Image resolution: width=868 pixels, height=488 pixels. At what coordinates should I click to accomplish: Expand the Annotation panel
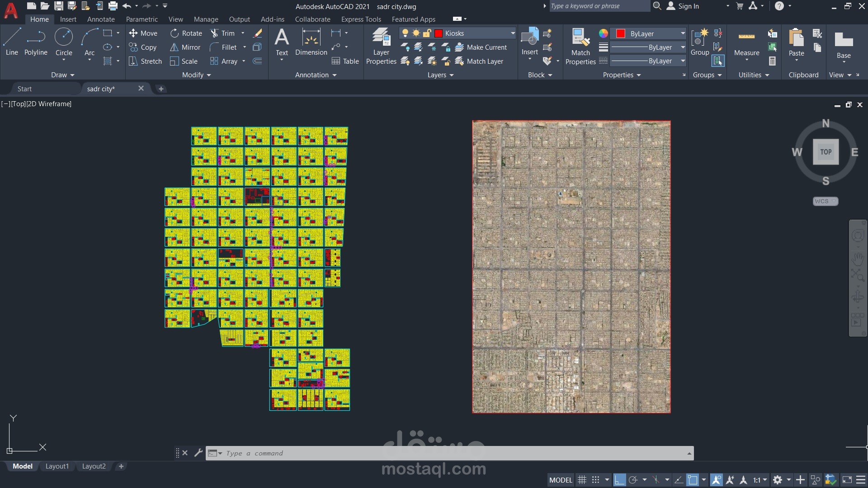click(x=316, y=75)
